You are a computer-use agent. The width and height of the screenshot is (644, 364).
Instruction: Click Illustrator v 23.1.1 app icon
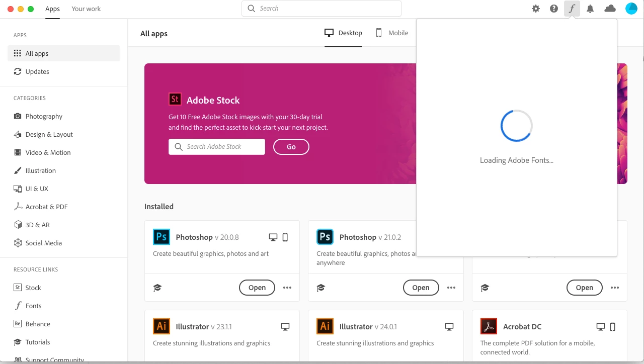tap(162, 326)
